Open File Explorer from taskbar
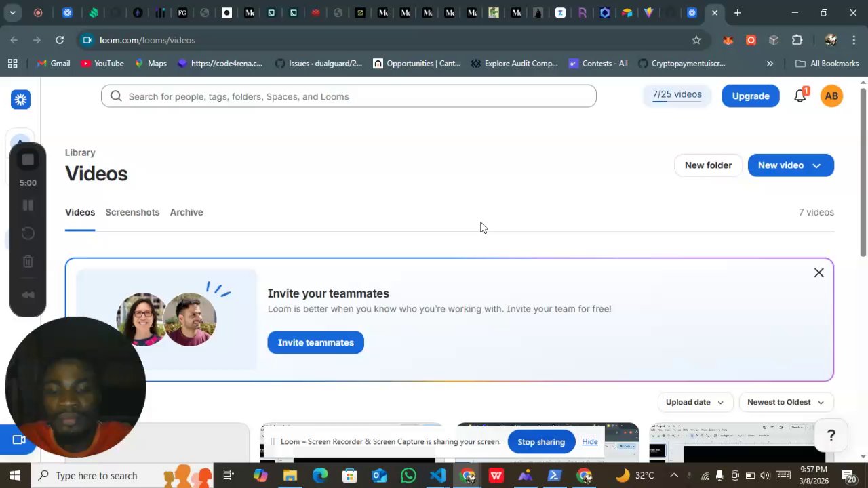This screenshot has height=488, width=868. (290, 475)
